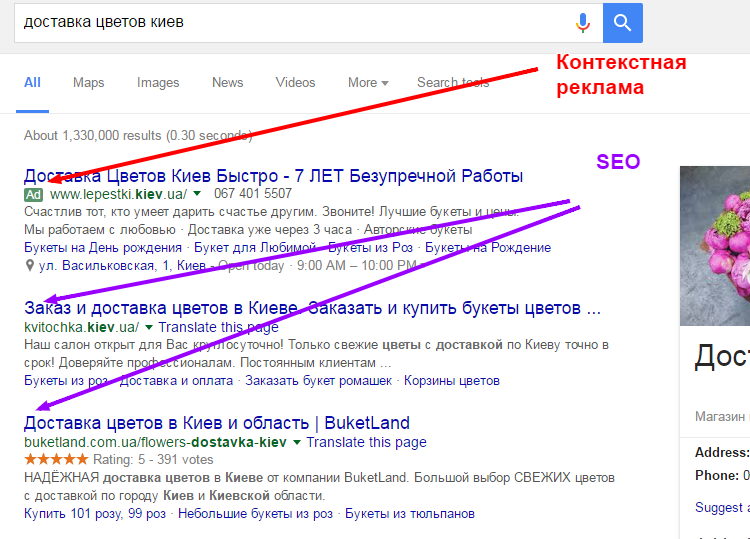Click the voice search microphone icon

point(583,23)
